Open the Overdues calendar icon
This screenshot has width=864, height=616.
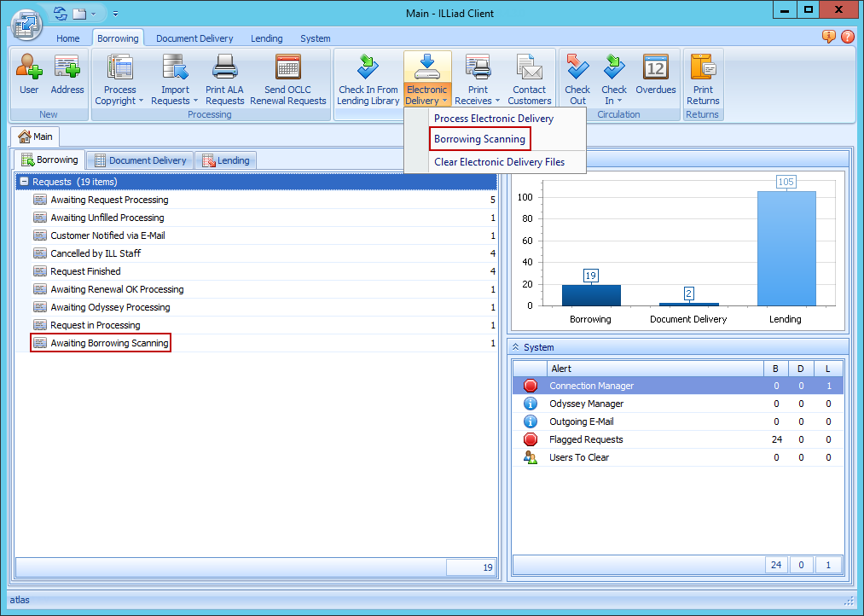pyautogui.click(x=655, y=68)
